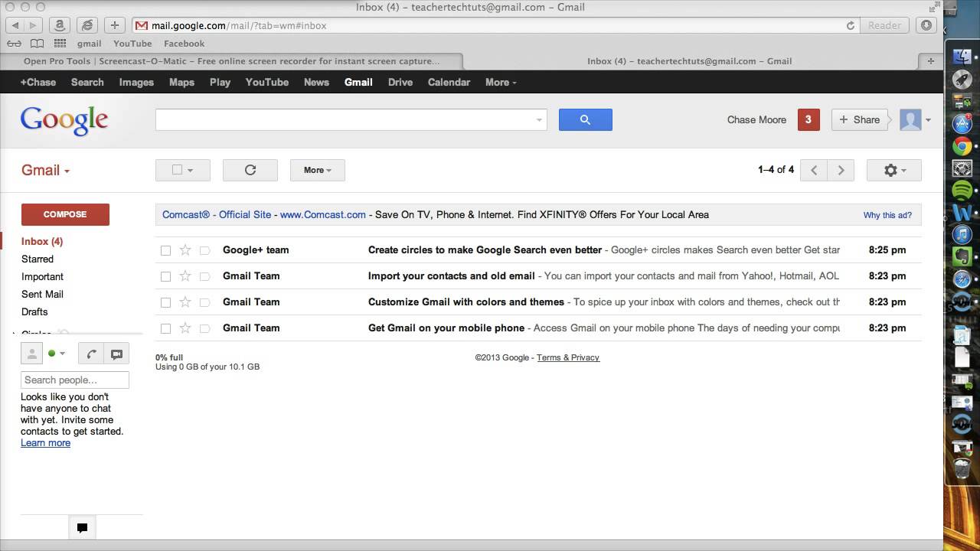The image size is (980, 551).
Task: Click the Safari back arrow
Action: click(15, 25)
